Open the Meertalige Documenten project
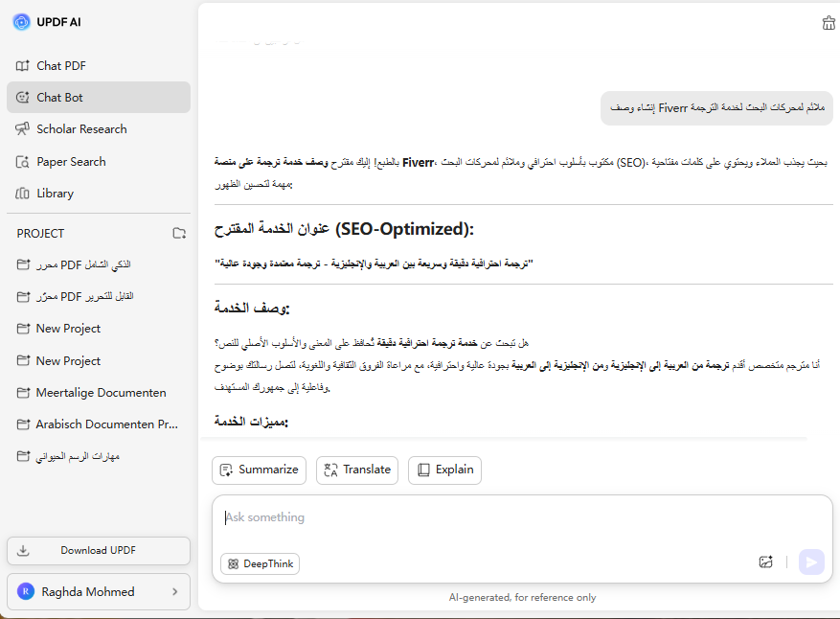 click(99, 393)
